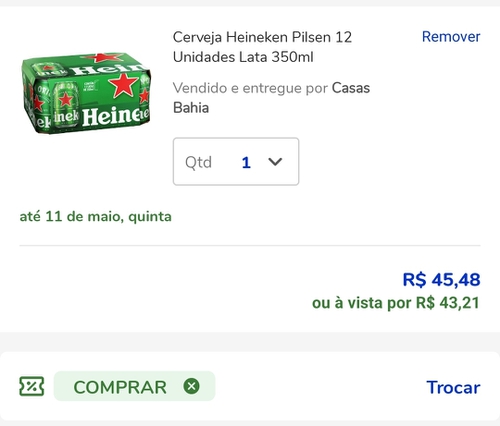This screenshot has height=426, width=500.
Task: Click the Remover link for the Heineken item
Action: [451, 37]
